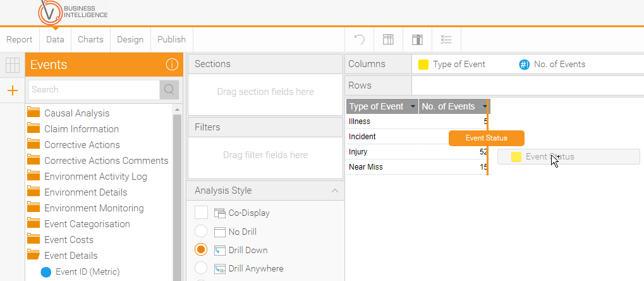Click the undo arrow icon in toolbar

click(x=360, y=39)
